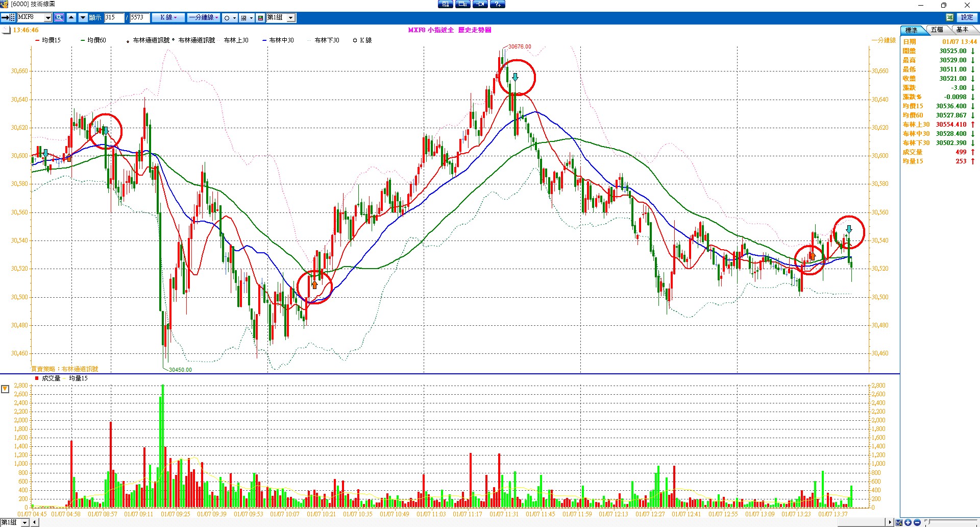The width and height of the screenshot is (980, 527).
Task: Click the blue plus zoom-in icon
Action: click(908, 522)
